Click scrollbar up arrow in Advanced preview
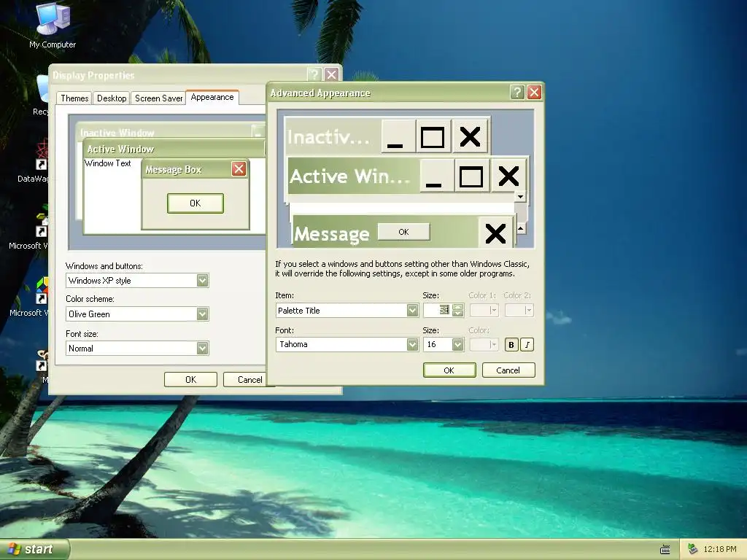The image size is (747, 560). [521, 229]
